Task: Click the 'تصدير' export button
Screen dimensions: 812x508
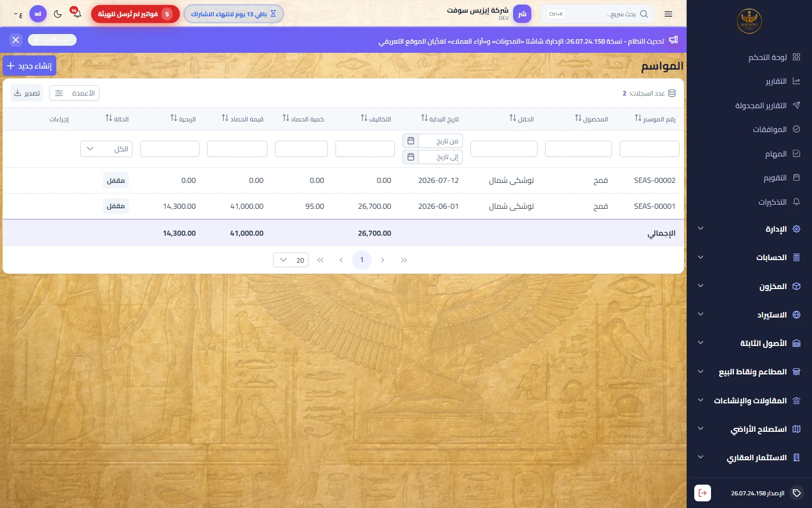Action: (27, 93)
